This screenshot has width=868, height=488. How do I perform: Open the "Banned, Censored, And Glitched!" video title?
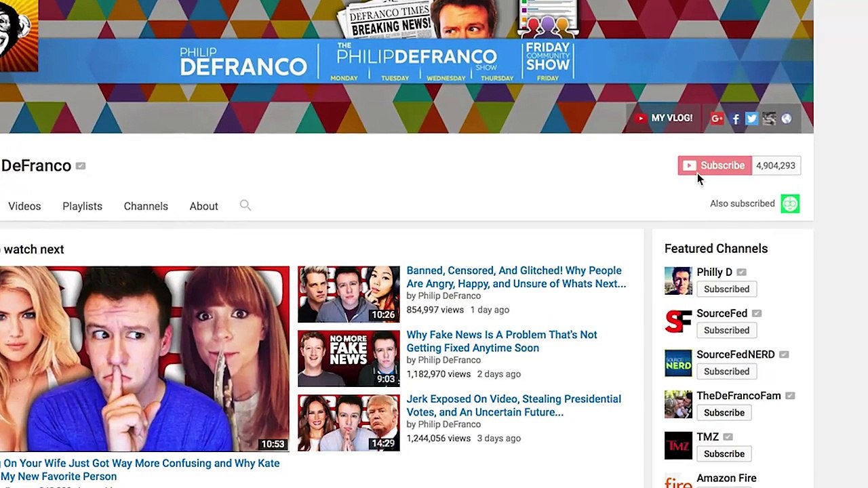(x=516, y=277)
